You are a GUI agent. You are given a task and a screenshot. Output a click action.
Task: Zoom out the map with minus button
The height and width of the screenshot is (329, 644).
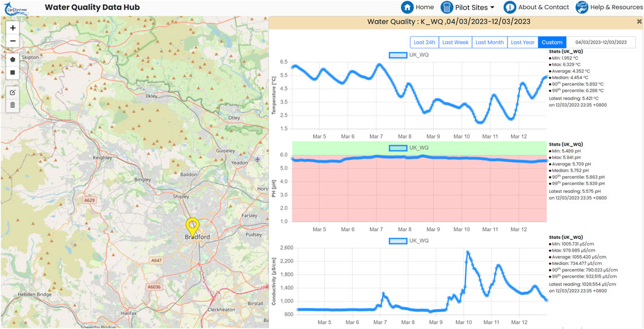[x=13, y=41]
